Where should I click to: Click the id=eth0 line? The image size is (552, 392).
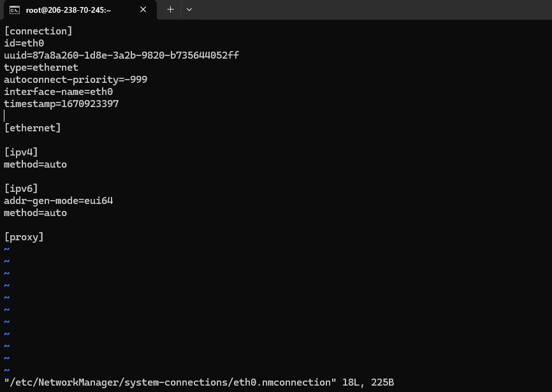[24, 43]
